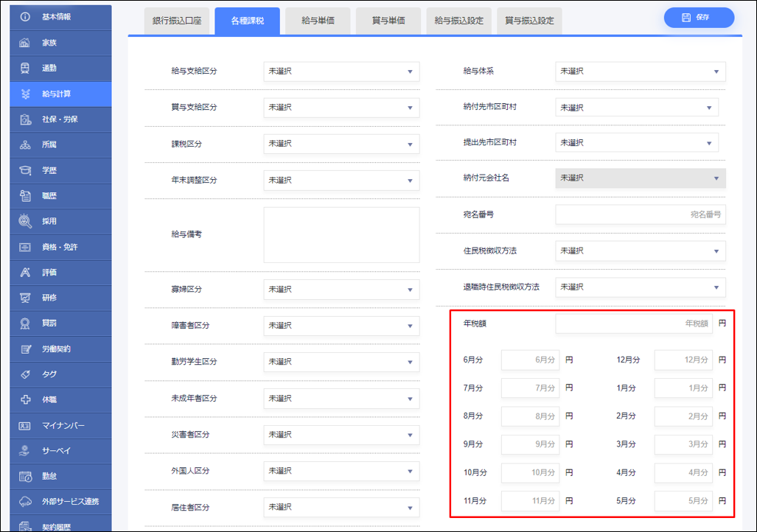Click the 社保・労保 sidebar icon
757x532 pixels.
coord(25,119)
